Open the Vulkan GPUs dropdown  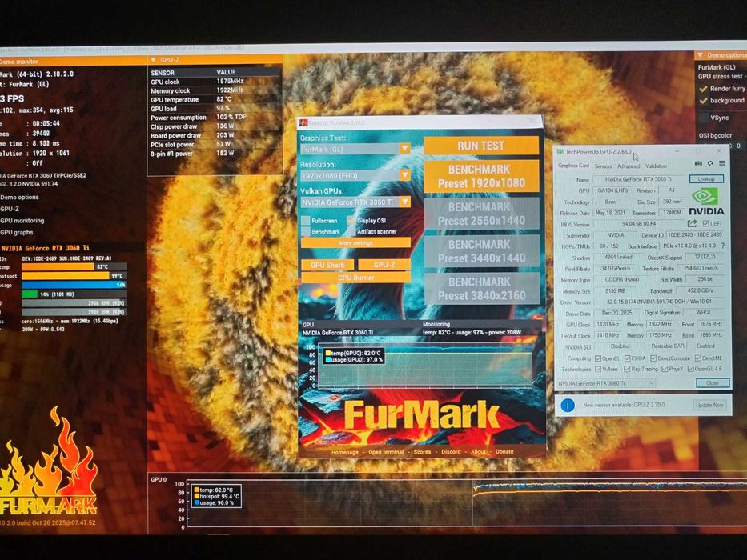point(355,202)
